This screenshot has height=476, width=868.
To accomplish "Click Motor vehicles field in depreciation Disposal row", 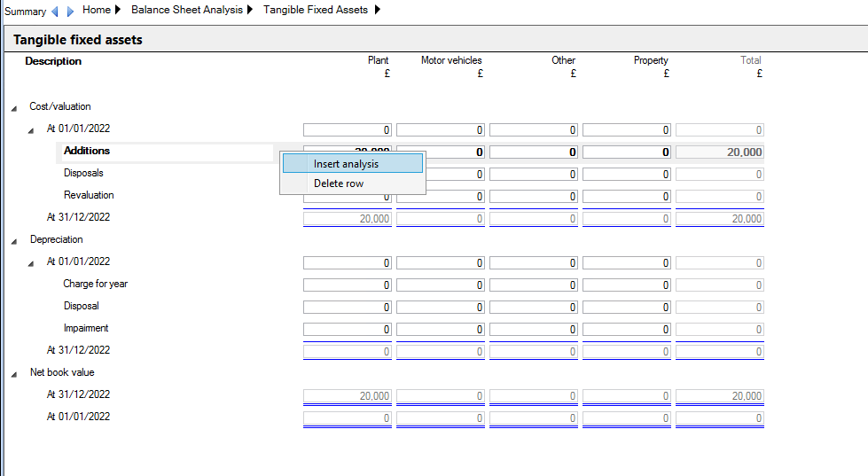I will (441, 308).
